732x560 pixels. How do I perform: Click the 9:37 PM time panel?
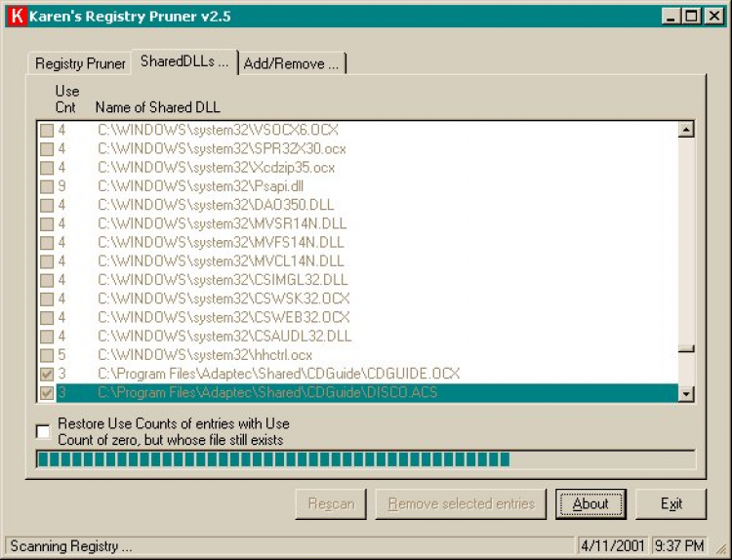point(678,546)
